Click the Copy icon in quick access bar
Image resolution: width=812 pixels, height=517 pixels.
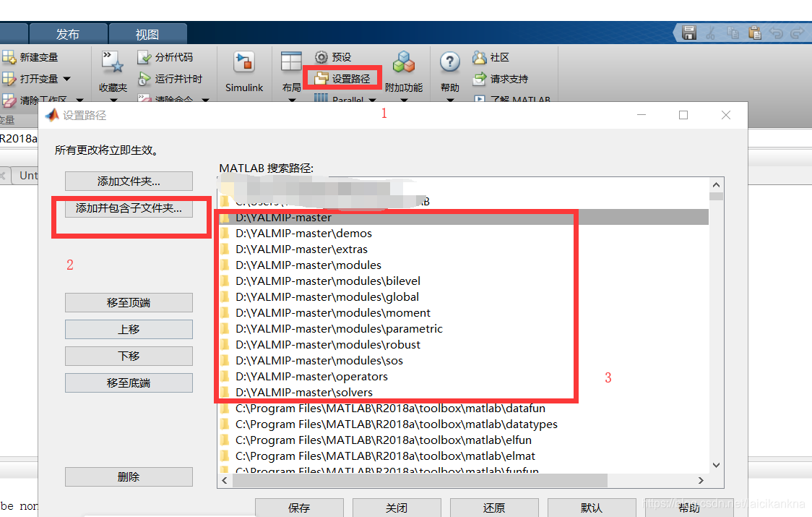(x=733, y=33)
